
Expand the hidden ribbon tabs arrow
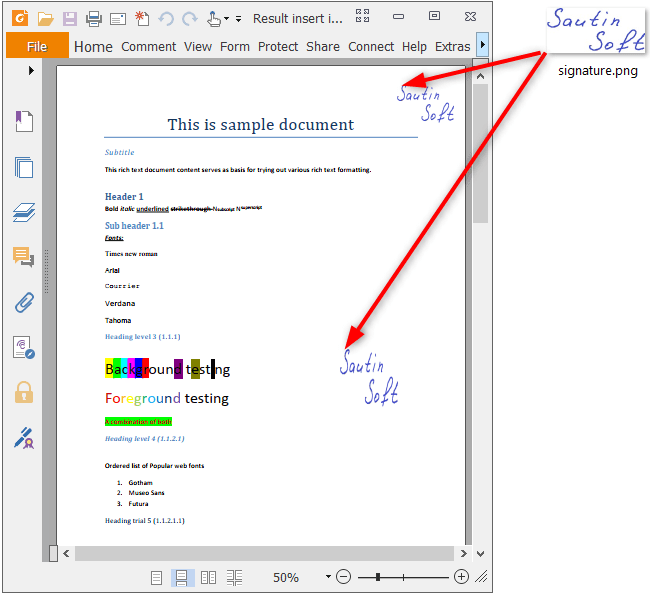[x=483, y=45]
